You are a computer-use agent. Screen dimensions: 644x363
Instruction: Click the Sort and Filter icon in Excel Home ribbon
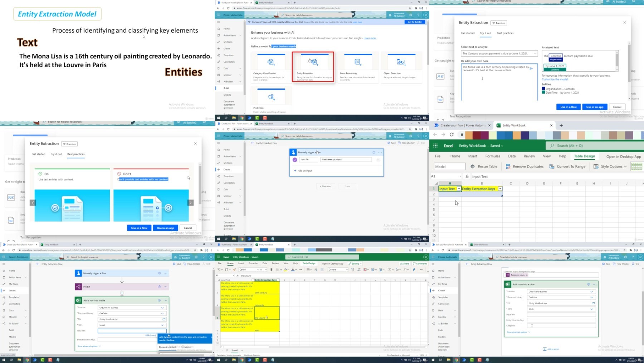[397, 270]
